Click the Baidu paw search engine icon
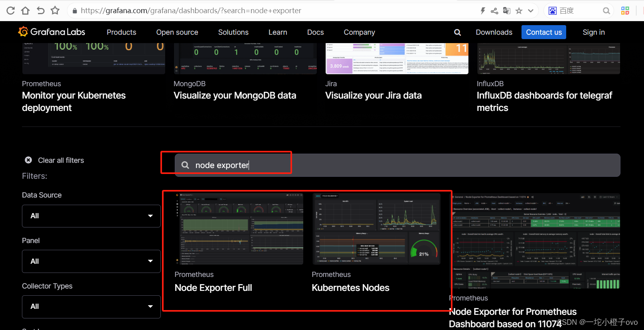 [553, 11]
